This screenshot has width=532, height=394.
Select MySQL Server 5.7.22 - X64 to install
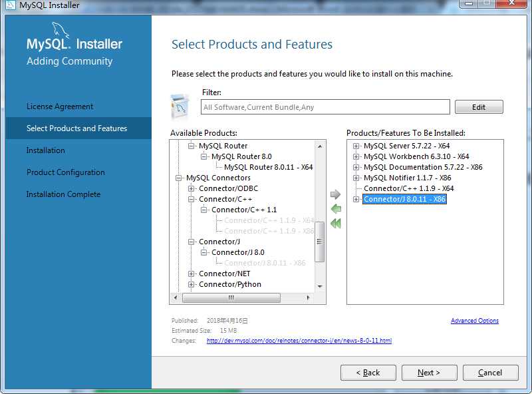pyautogui.click(x=406, y=146)
